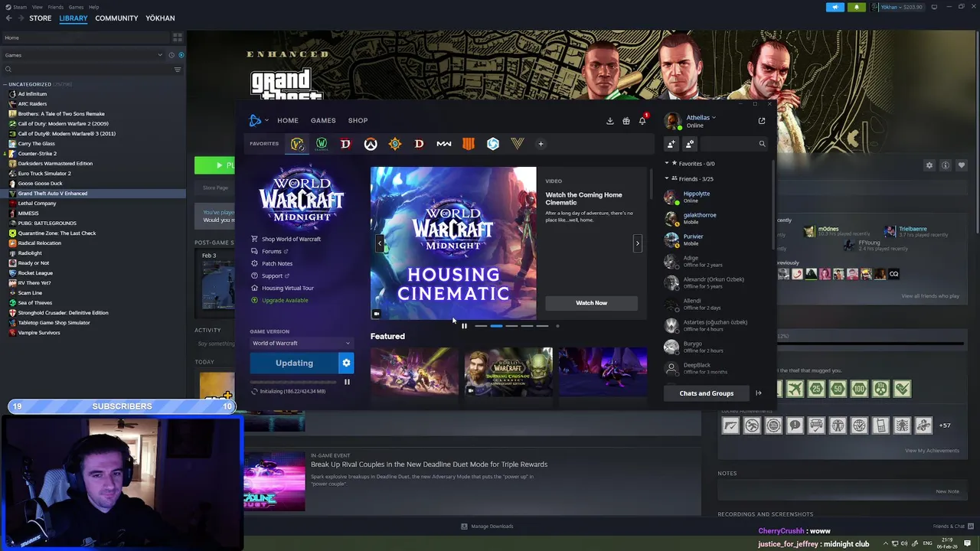Open the Burning Crusade Classic featured thumbnail
Viewport: 980px width, 551px height.
(508, 372)
